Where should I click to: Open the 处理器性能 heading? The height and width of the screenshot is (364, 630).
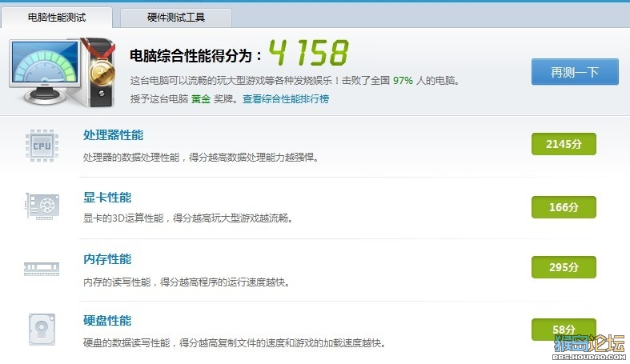(114, 135)
